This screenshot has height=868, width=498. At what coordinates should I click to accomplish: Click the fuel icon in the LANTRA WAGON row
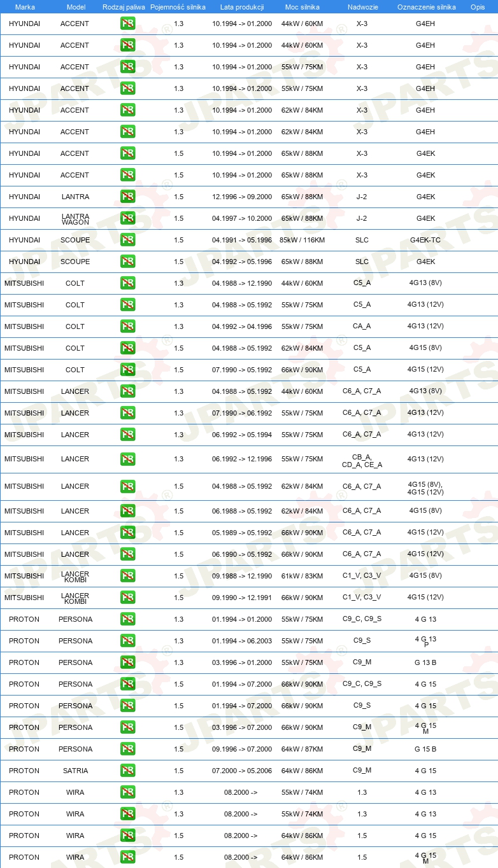click(127, 218)
